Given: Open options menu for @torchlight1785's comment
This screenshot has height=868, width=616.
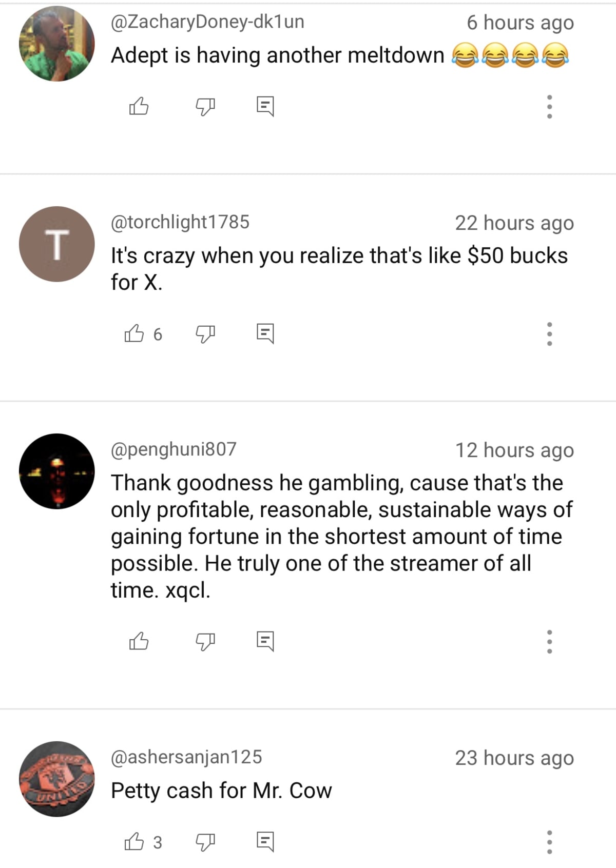Looking at the screenshot, I should click(549, 334).
